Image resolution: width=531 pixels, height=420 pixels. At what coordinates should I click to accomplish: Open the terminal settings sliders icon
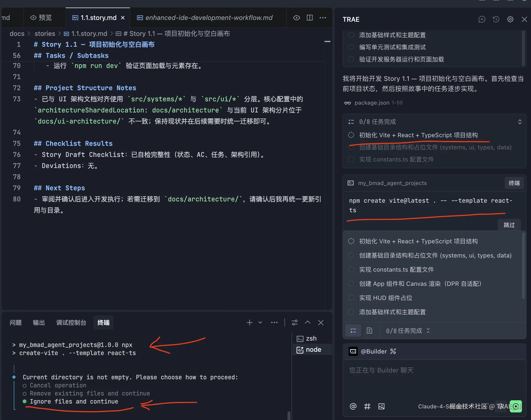[x=294, y=322]
